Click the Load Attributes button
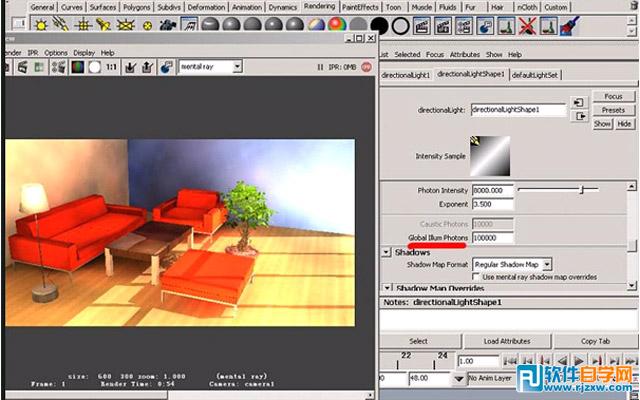 click(506, 341)
